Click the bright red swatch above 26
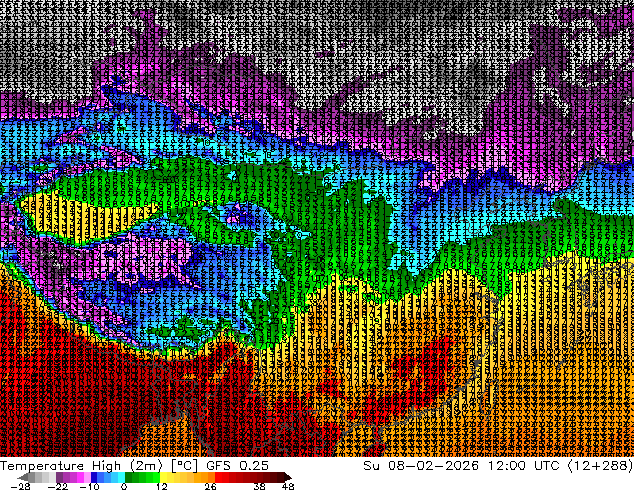This screenshot has width=634, height=490. 218,477
